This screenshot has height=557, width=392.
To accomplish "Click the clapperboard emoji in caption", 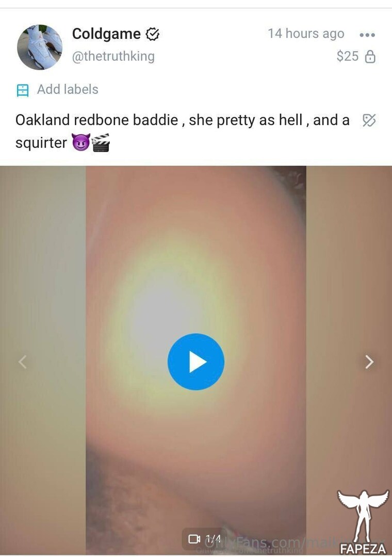I will pyautogui.click(x=101, y=142).
